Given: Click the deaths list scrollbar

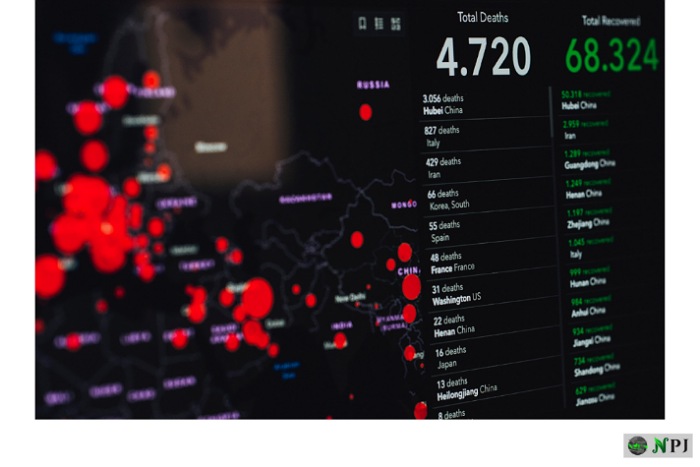Looking at the screenshot, I should 551,112.
